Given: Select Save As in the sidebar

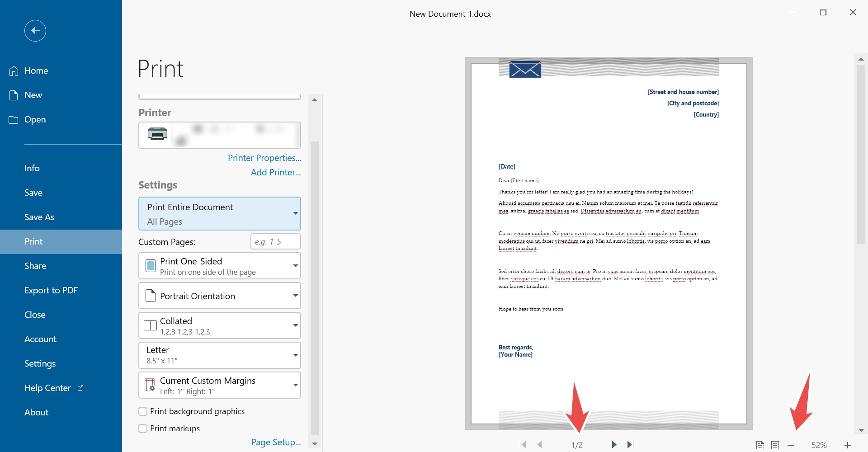Looking at the screenshot, I should click(39, 217).
